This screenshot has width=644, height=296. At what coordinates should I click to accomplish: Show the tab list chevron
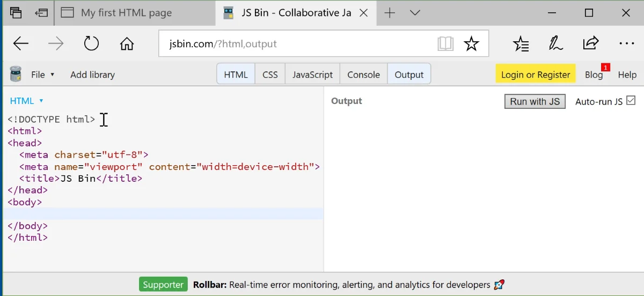(x=415, y=13)
